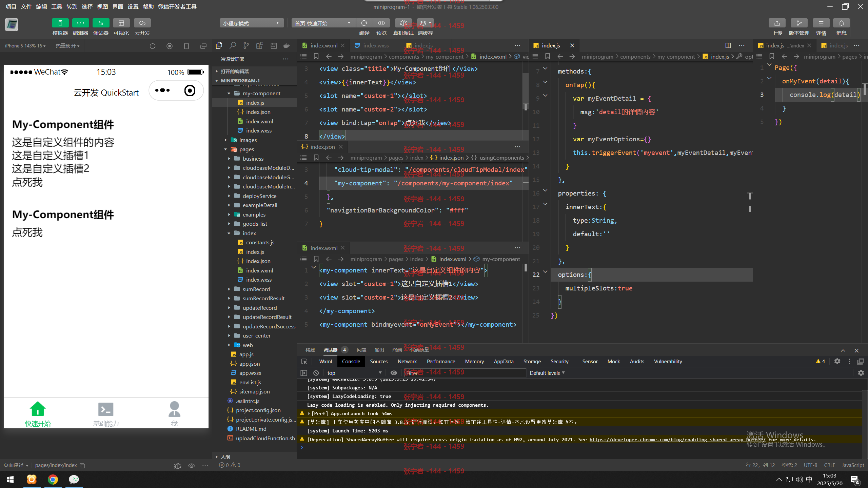868x488 pixels.
Task: Switch to the 问题 problems panel tab
Action: [x=361, y=350]
